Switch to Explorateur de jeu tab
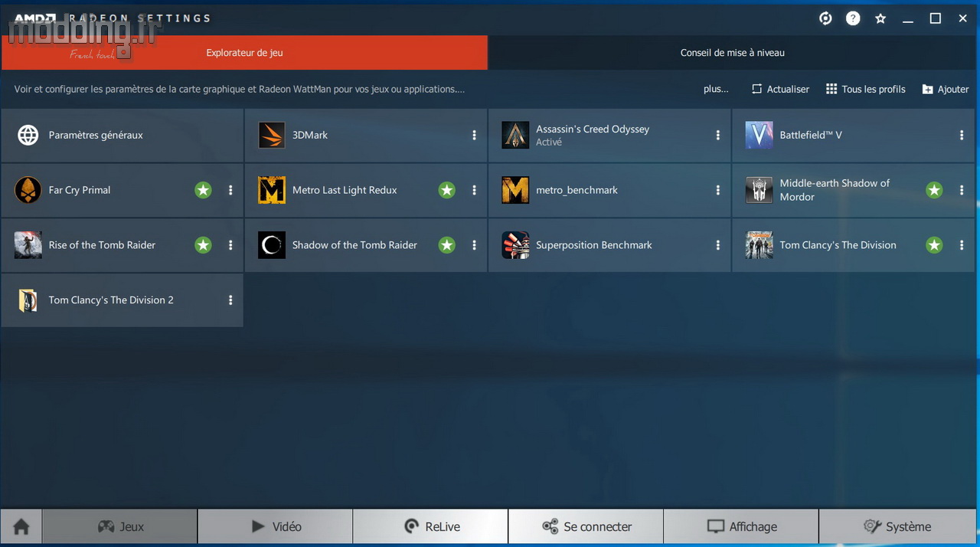 coord(245,53)
